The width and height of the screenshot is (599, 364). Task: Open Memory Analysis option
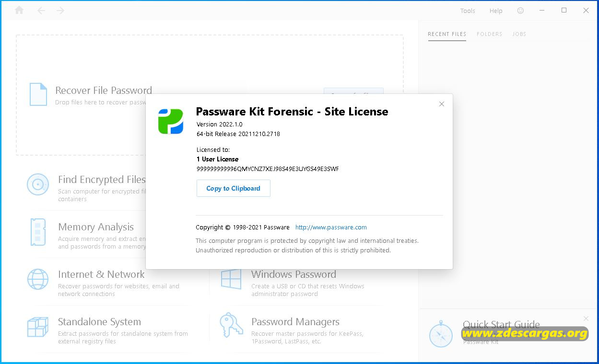coord(96,227)
